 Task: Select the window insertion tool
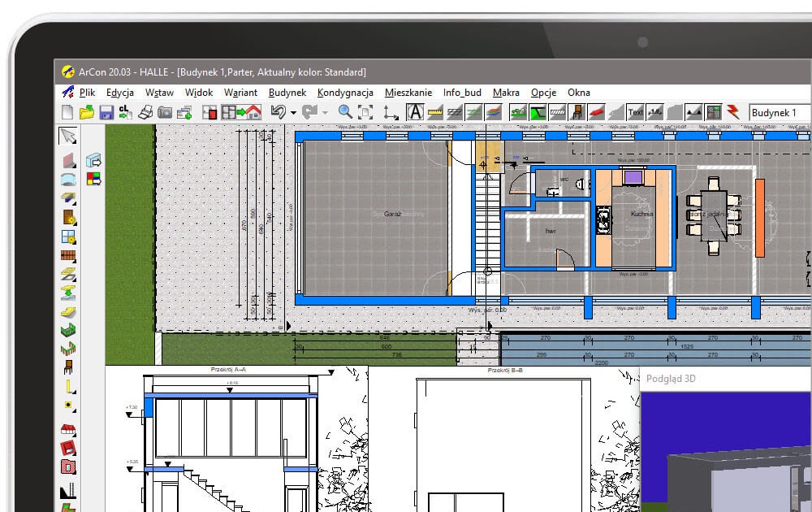(x=68, y=236)
